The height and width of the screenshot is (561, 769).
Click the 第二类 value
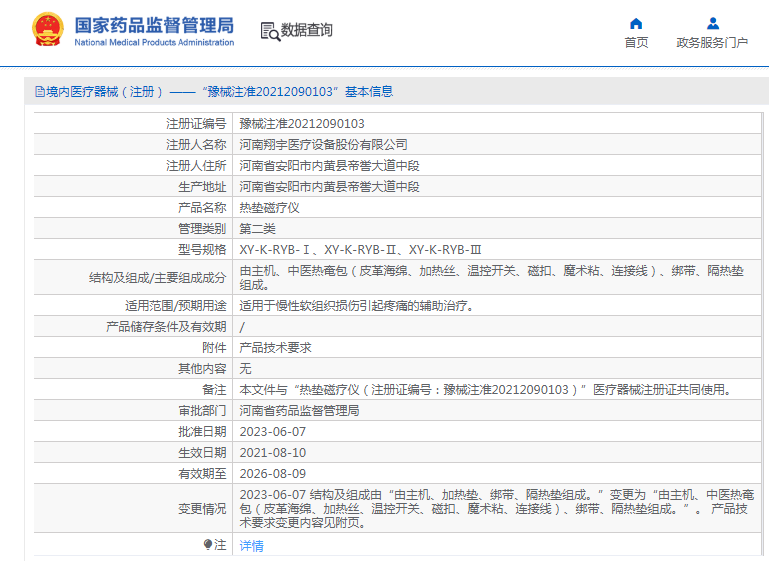257,229
